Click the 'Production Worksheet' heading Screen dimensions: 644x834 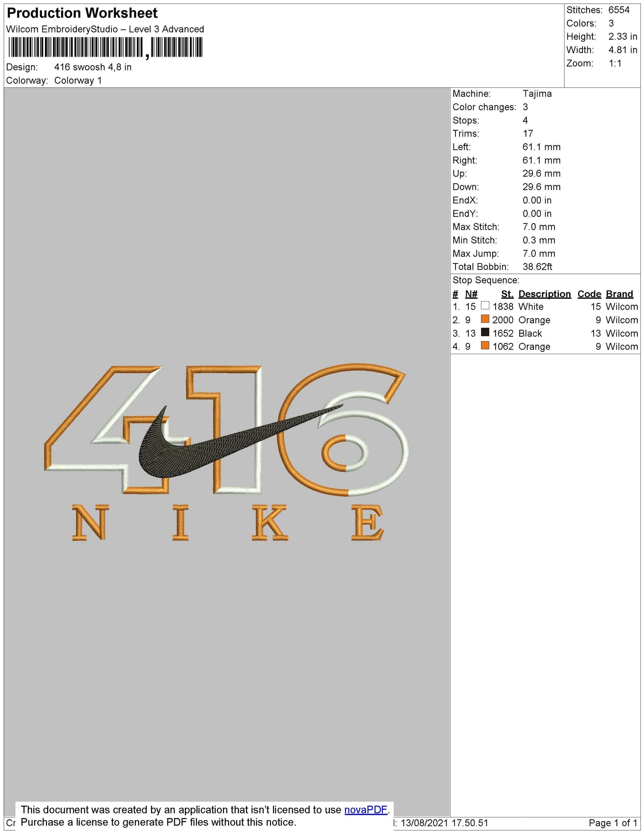pyautogui.click(x=82, y=13)
